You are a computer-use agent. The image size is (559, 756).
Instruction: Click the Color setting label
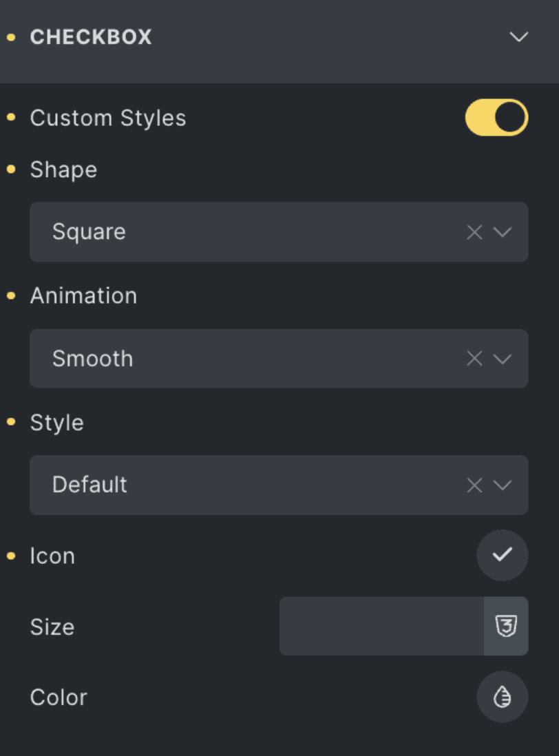tap(59, 697)
